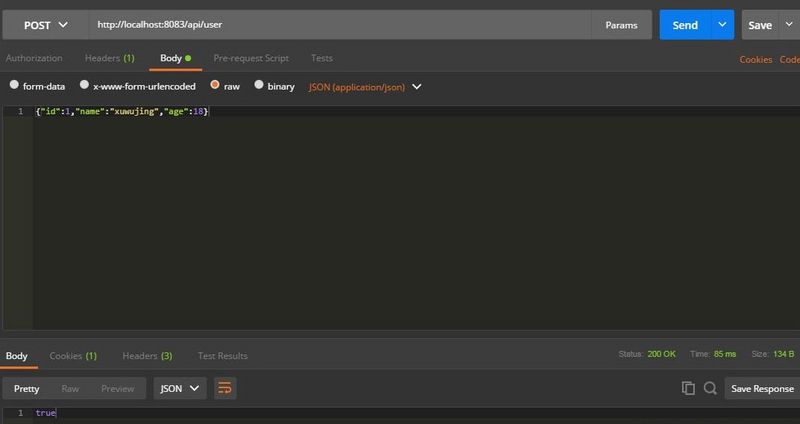Open the request Headers (1) tab
The width and height of the screenshot is (800, 424).
(x=110, y=58)
